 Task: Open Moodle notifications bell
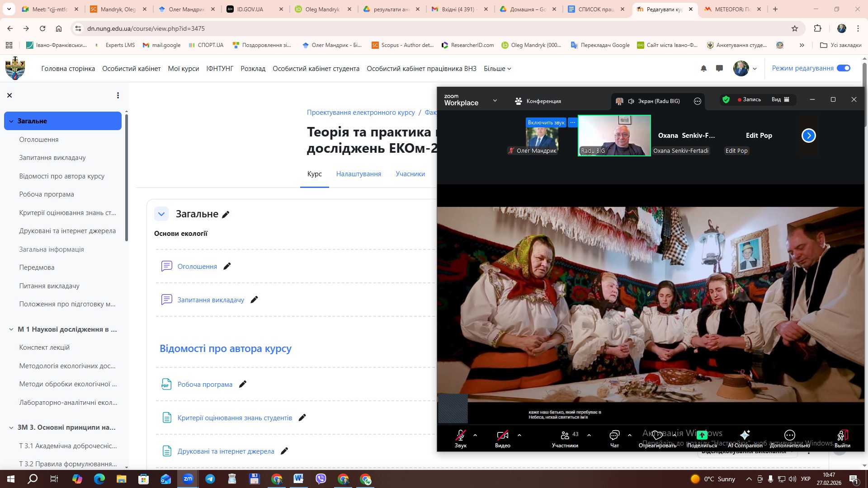tap(703, 69)
